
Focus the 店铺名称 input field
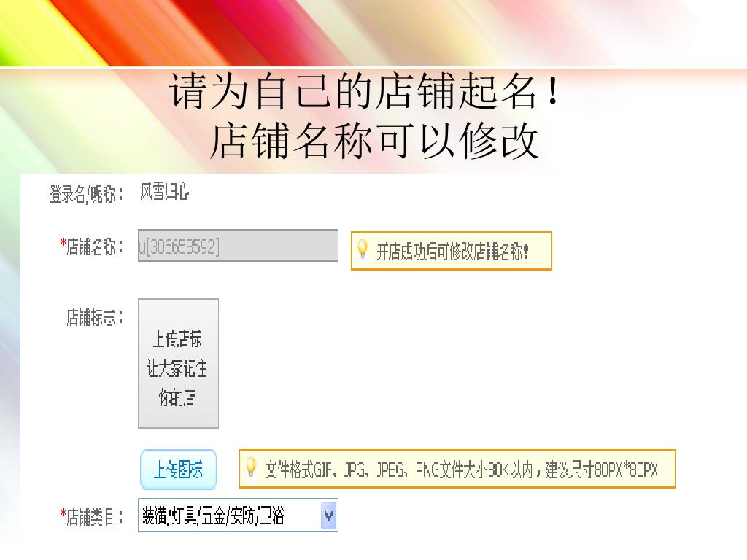pyautogui.click(x=238, y=246)
